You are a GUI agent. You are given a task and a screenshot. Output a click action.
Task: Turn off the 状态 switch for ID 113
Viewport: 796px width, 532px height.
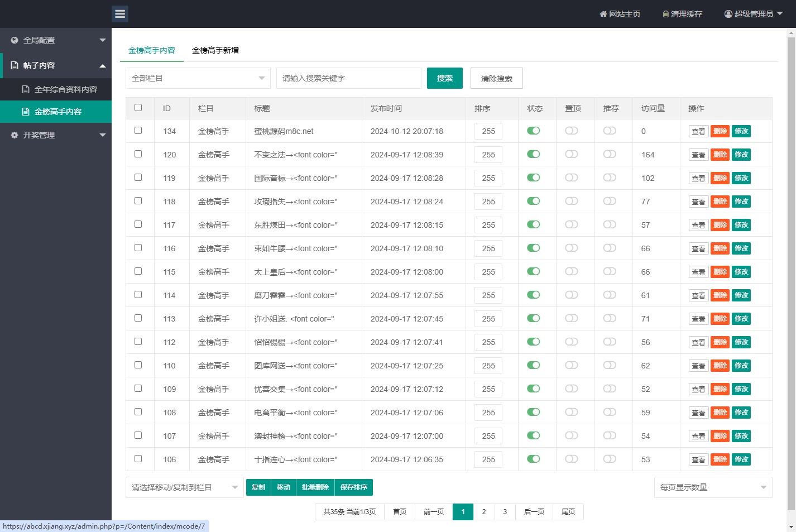coord(534,318)
